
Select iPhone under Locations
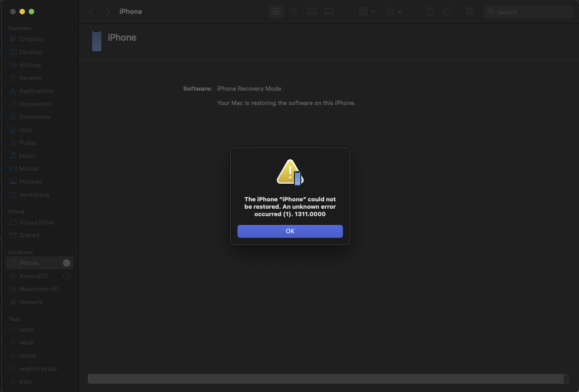pos(39,263)
